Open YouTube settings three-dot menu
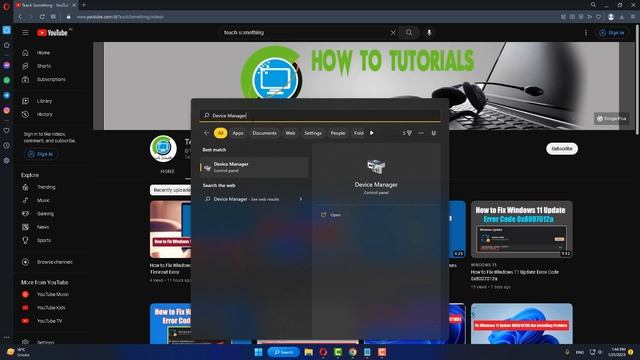 click(x=586, y=33)
